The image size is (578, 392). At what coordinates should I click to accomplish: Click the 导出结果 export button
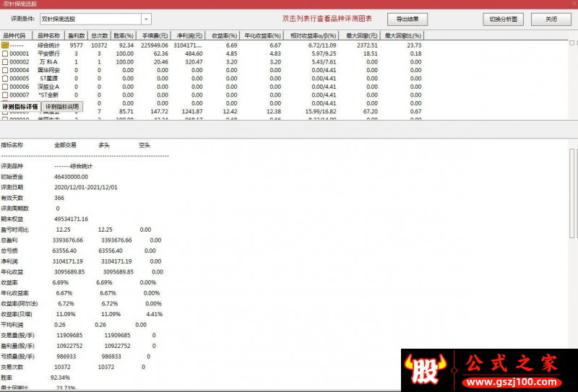[407, 19]
